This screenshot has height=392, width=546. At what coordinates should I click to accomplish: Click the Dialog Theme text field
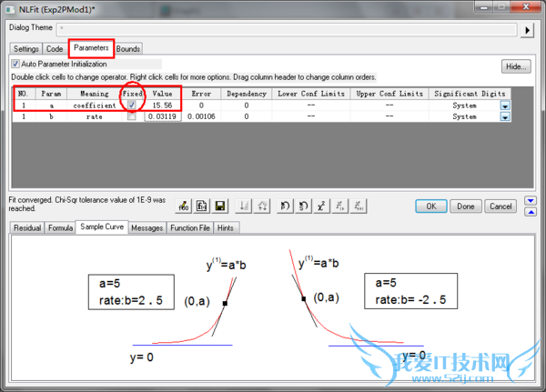(x=287, y=29)
